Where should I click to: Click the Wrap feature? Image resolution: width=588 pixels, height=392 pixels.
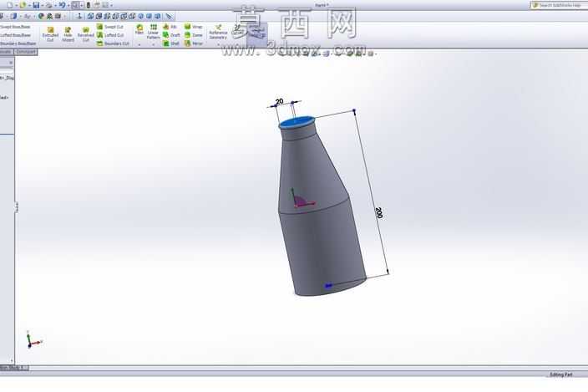(x=194, y=27)
